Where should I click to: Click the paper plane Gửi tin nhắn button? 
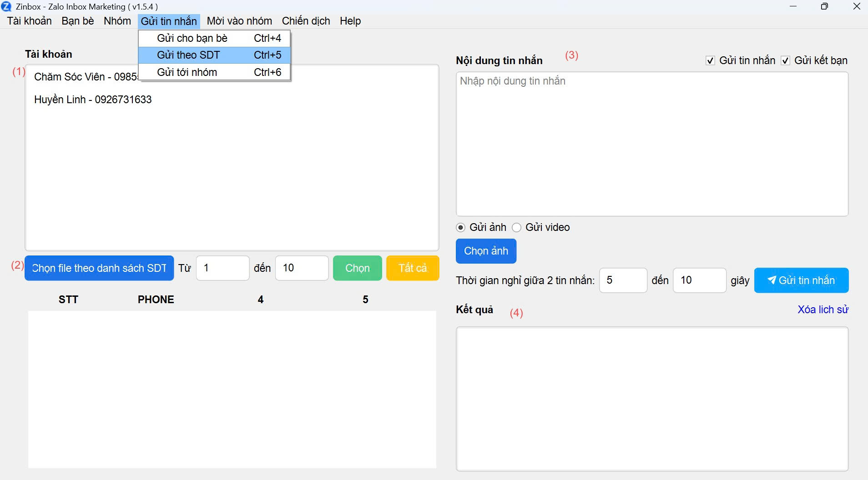coord(801,280)
